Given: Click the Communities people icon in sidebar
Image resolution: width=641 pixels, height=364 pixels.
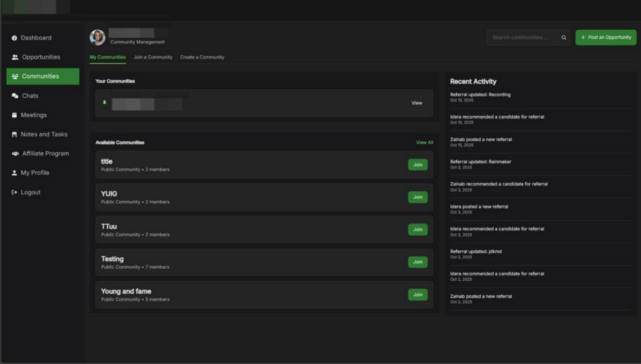Looking at the screenshot, I should pyautogui.click(x=15, y=76).
